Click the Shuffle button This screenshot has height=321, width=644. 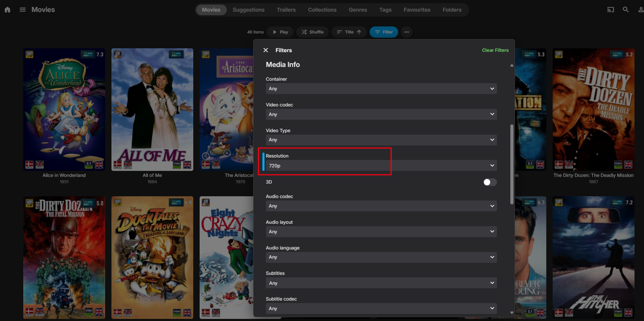point(312,32)
